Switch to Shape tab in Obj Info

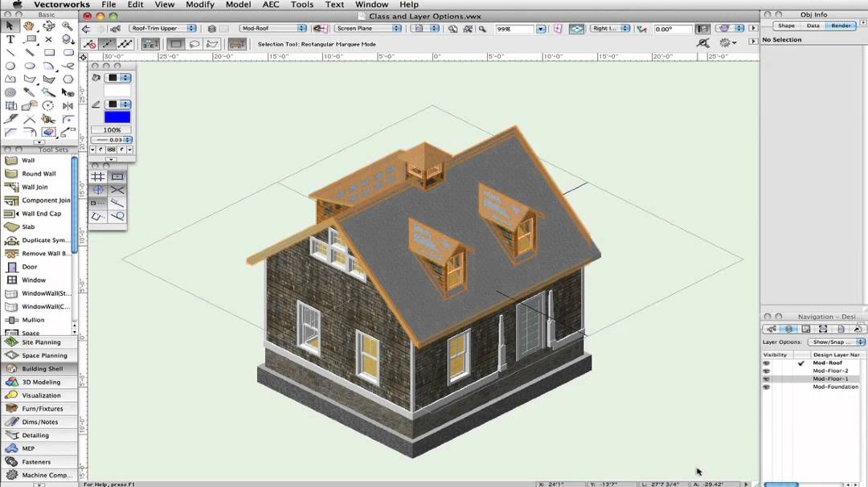[x=786, y=26]
